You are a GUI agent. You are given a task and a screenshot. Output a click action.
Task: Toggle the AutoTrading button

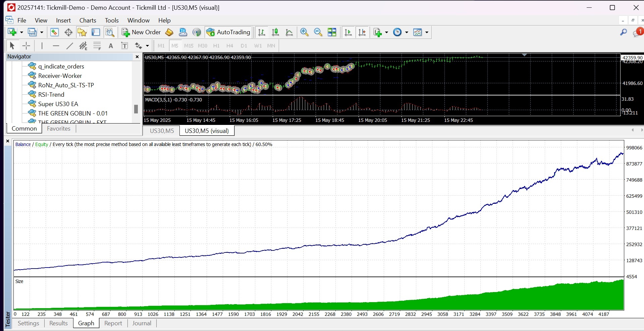229,32
